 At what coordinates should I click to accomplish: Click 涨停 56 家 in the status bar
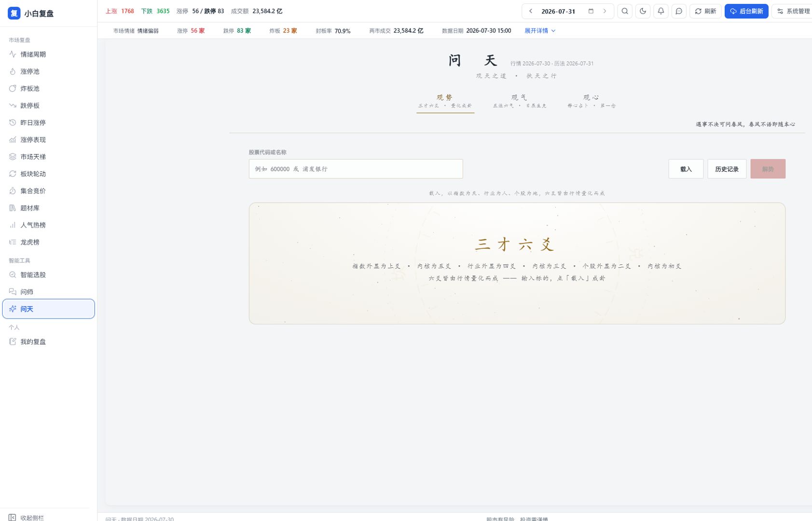click(191, 31)
